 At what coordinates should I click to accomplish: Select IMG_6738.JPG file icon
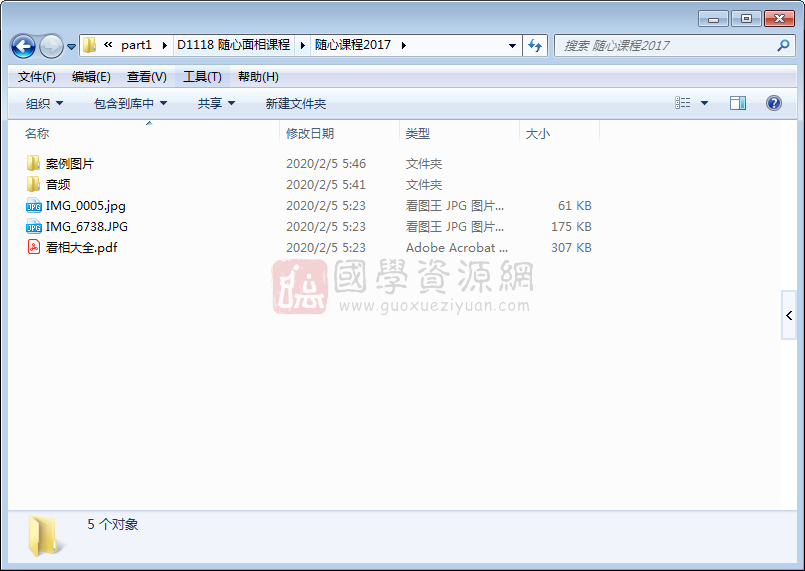[33, 226]
